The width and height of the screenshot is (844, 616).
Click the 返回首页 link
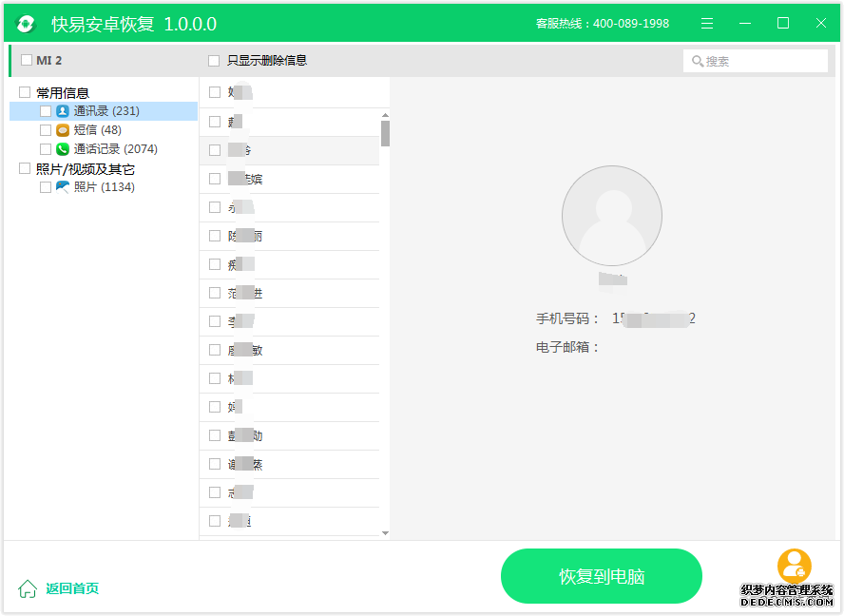72,588
